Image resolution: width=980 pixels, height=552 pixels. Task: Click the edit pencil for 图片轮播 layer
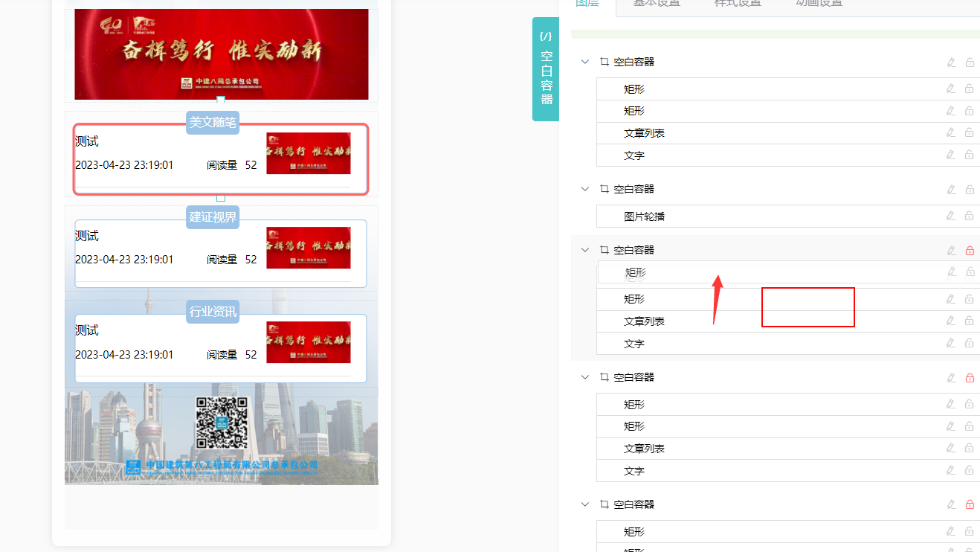pyautogui.click(x=950, y=216)
